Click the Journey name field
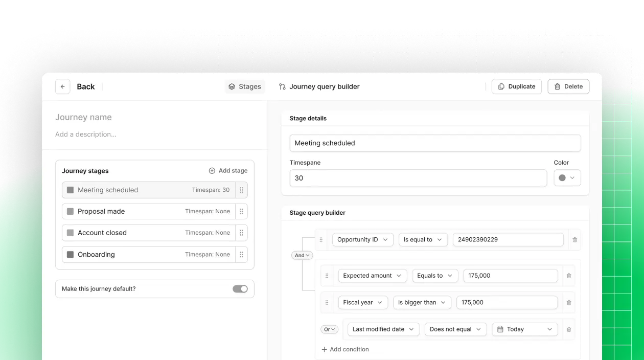644x360 pixels. click(83, 117)
